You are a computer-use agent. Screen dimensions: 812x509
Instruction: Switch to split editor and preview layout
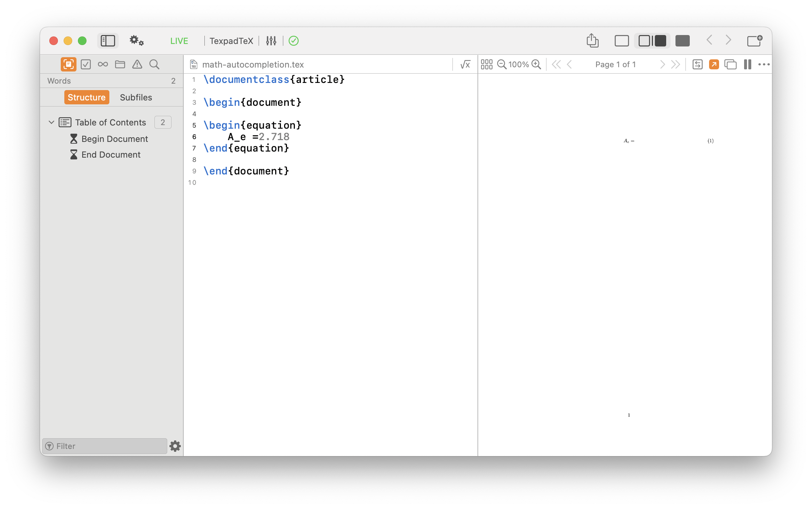(x=652, y=41)
